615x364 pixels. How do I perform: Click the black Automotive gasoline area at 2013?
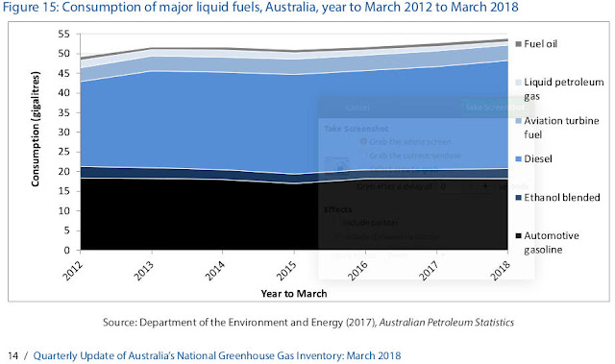click(x=152, y=215)
